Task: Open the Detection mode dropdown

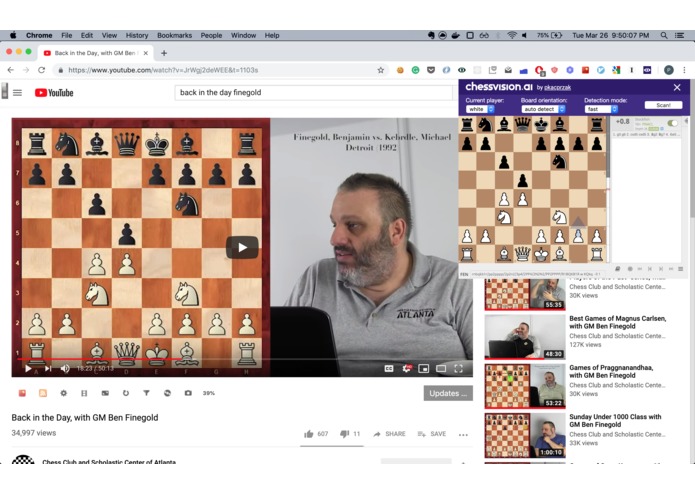Action: pyautogui.click(x=601, y=109)
